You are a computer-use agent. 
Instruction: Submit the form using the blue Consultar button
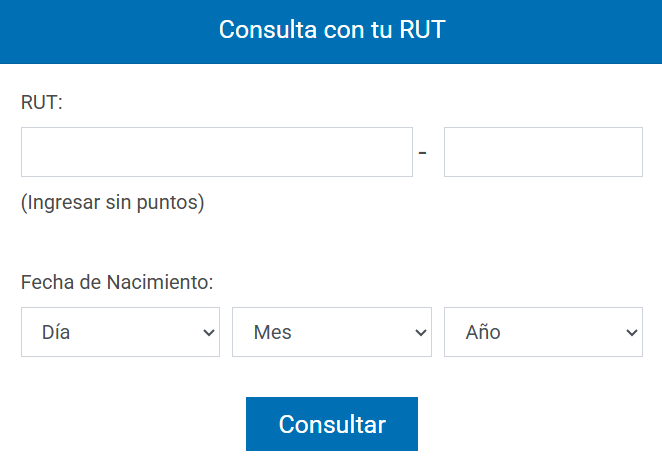tap(332, 424)
